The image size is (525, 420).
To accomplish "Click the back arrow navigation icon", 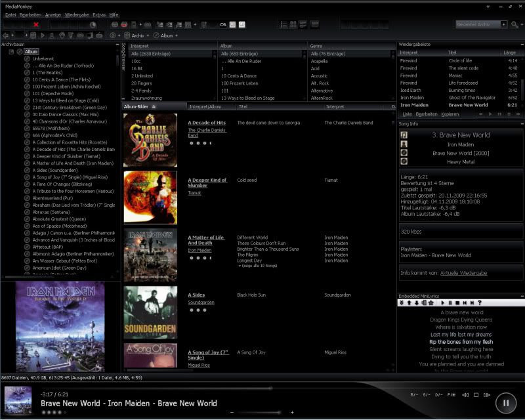I will pyautogui.click(x=5, y=35).
